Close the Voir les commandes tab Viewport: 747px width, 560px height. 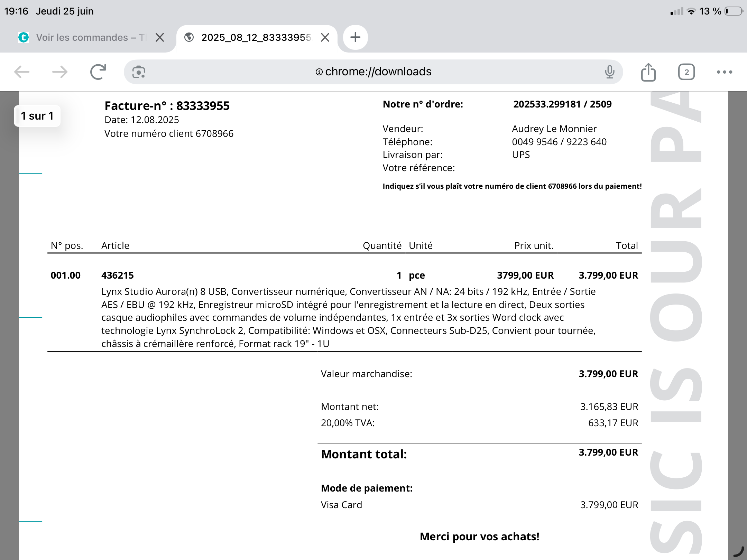pyautogui.click(x=159, y=37)
